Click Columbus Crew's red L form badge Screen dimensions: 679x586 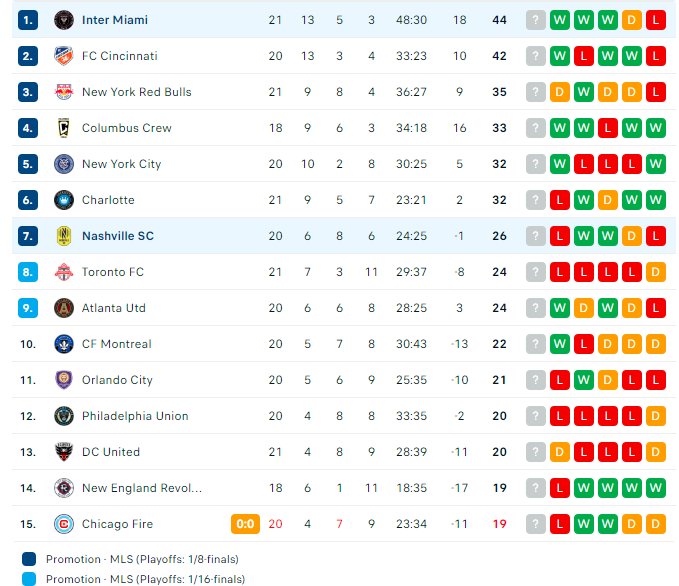coord(608,128)
